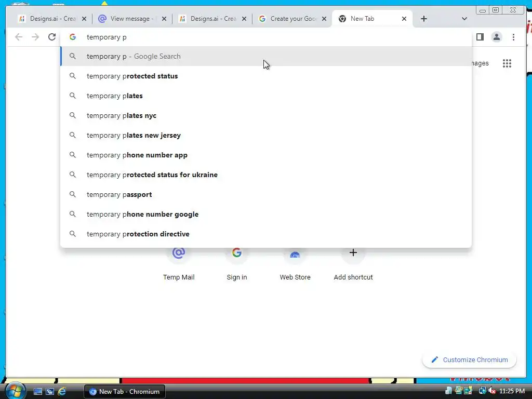Click the browser back arrow

(x=19, y=37)
